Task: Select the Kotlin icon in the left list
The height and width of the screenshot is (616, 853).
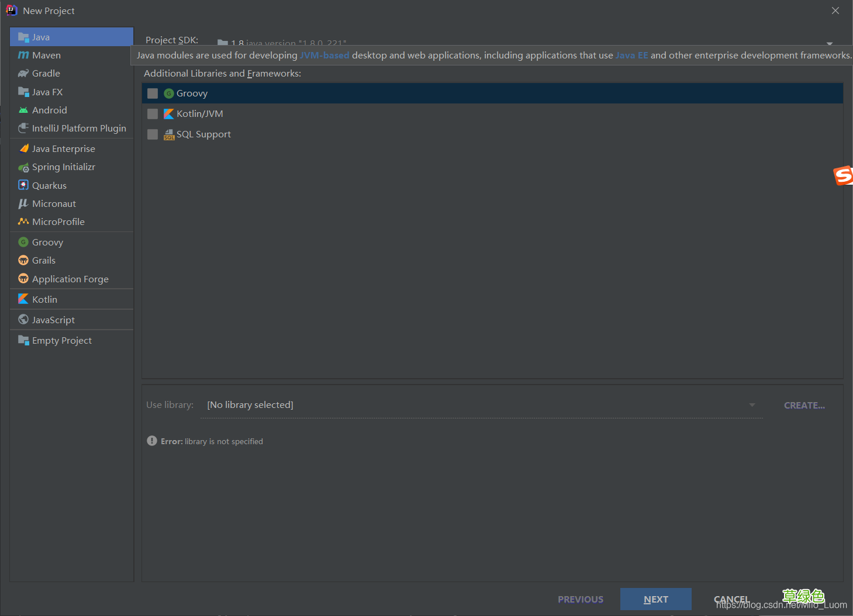Action: [x=23, y=299]
